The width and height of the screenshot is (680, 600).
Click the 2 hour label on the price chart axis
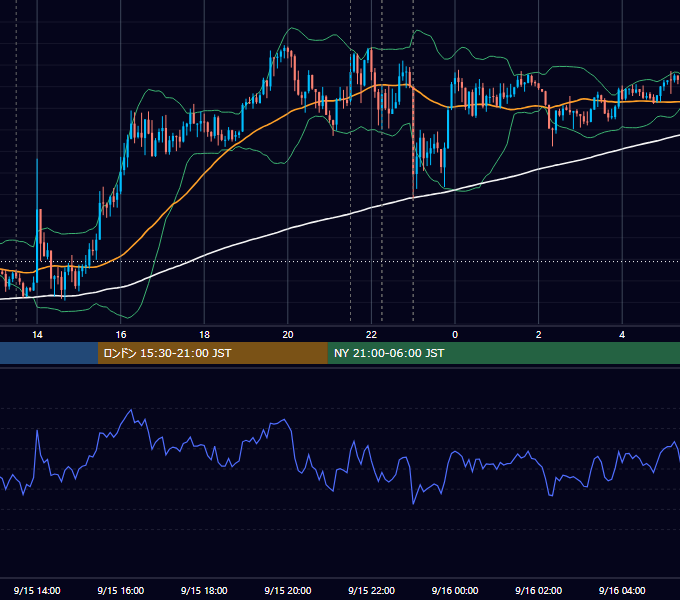tap(539, 335)
